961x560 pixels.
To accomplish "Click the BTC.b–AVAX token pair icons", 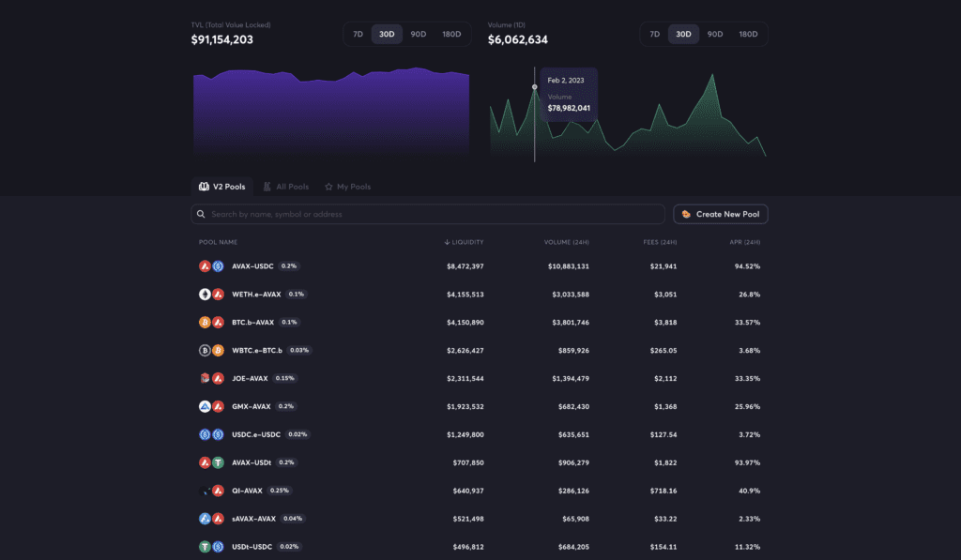I will pyautogui.click(x=211, y=323).
